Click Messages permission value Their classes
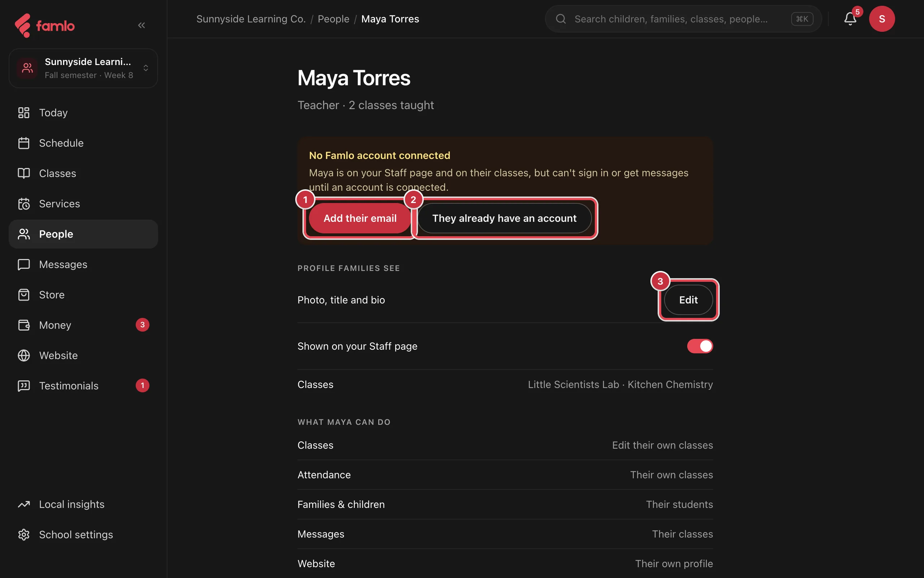Image resolution: width=924 pixels, height=578 pixels. coord(682,534)
